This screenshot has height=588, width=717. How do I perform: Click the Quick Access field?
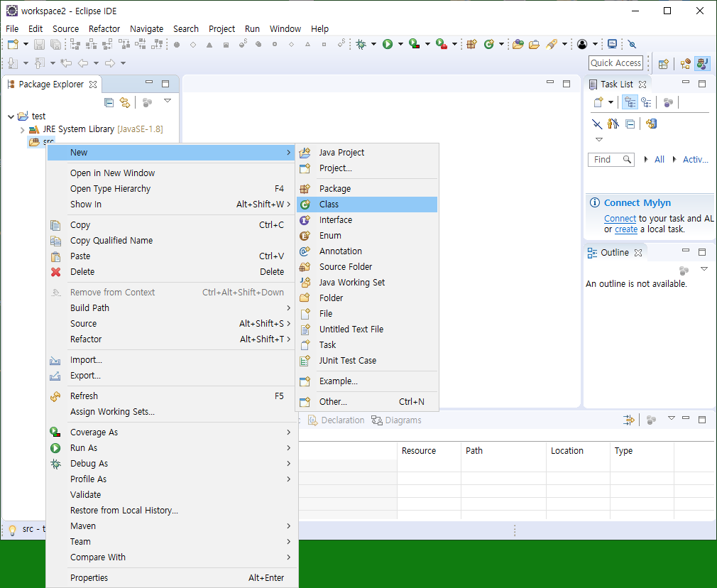point(616,63)
